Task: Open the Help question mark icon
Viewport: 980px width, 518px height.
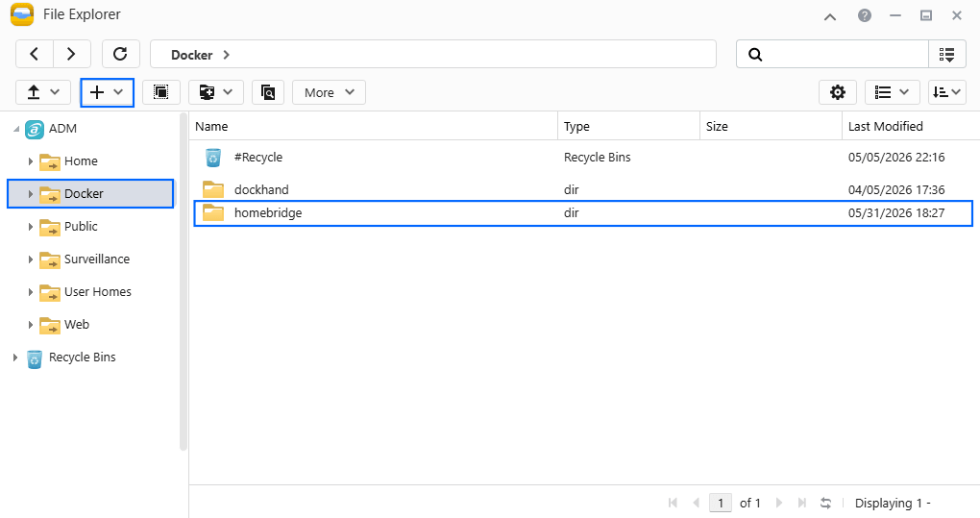Action: point(865,15)
